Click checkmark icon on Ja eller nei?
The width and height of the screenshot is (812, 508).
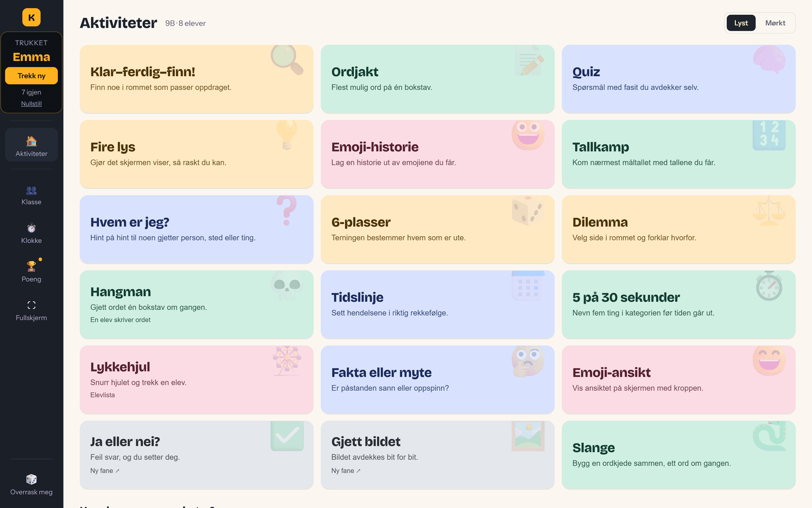point(287,436)
